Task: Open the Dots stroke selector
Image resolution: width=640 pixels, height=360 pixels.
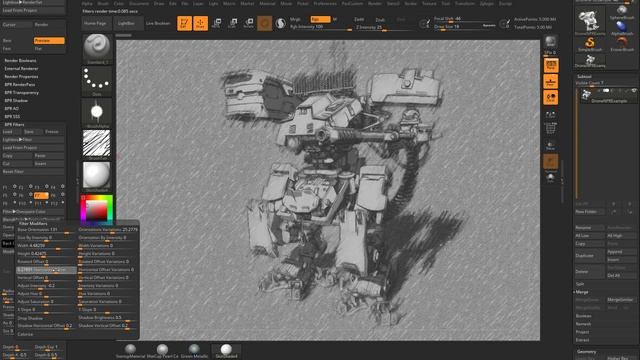Action: [x=97, y=81]
